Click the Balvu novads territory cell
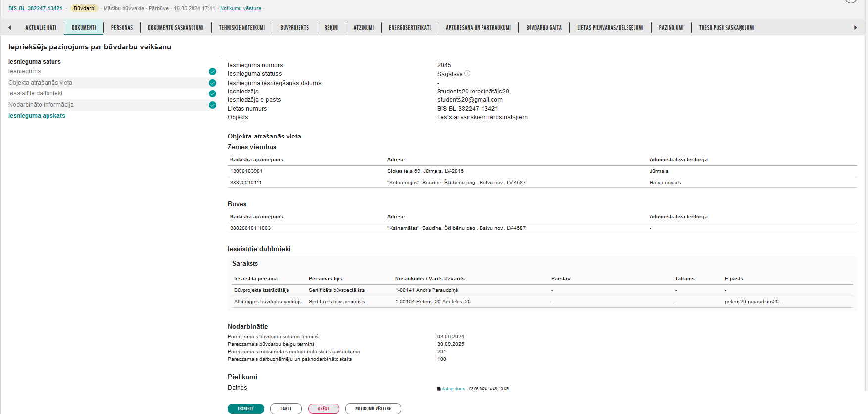The width and height of the screenshot is (868, 414). coord(665,183)
